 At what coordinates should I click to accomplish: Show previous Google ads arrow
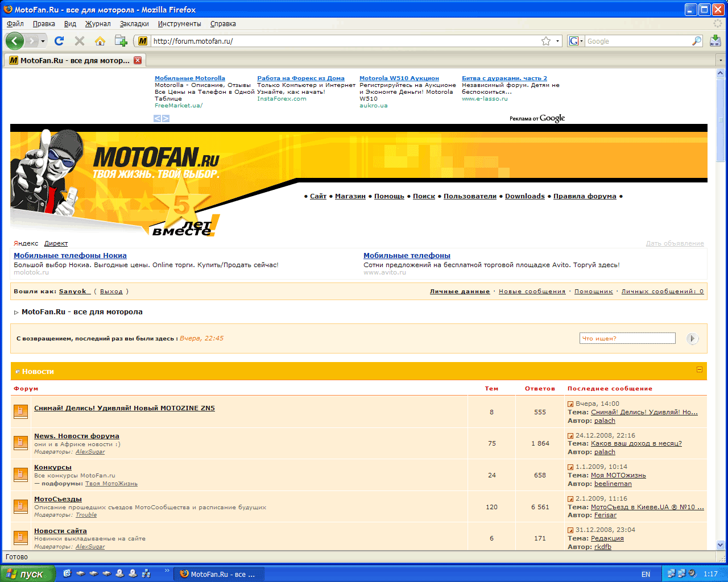click(158, 118)
